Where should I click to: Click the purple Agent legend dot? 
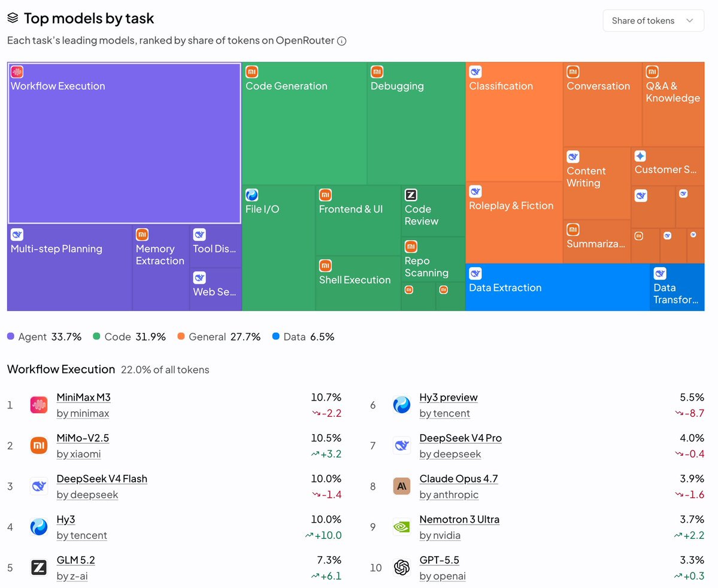[11, 336]
